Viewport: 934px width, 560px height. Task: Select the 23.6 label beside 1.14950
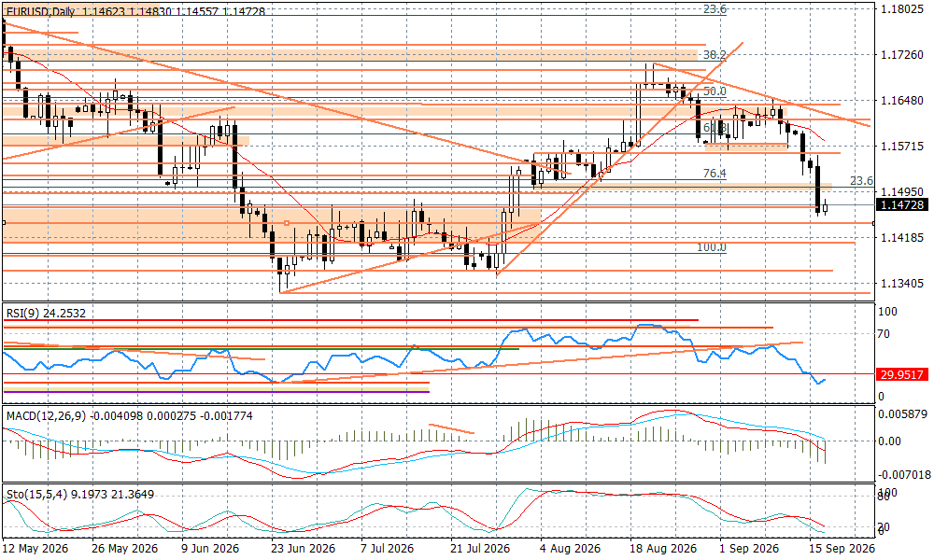click(x=861, y=180)
